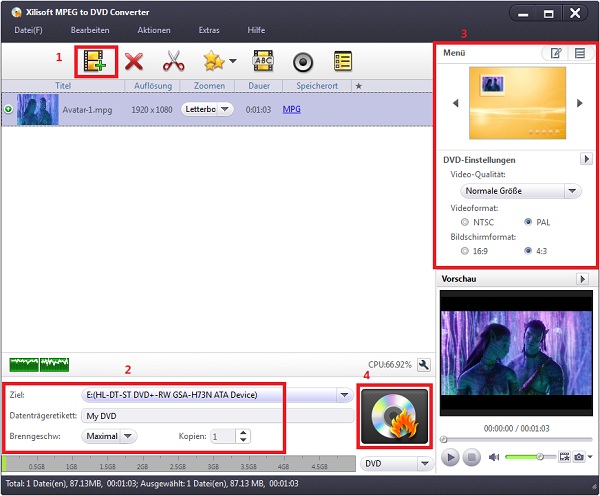This screenshot has height=496, width=600.
Task: Click the green status icon of Avatar-1.mpg
Action: pyautogui.click(x=8, y=109)
